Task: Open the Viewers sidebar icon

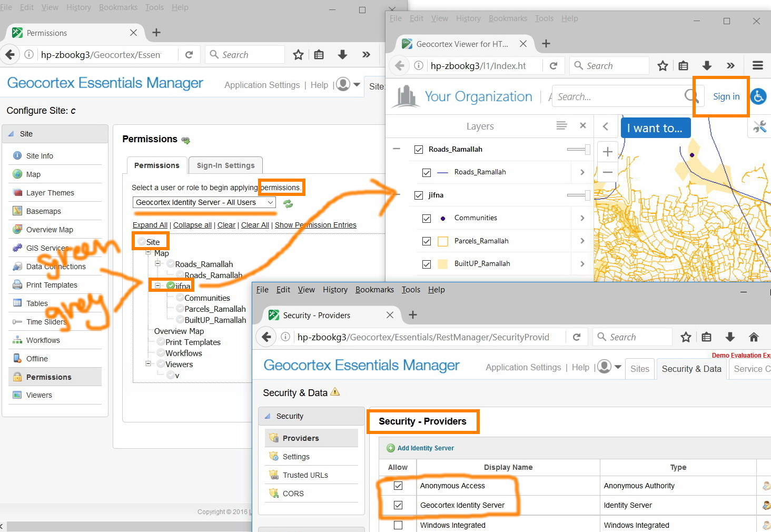Action: point(17,395)
